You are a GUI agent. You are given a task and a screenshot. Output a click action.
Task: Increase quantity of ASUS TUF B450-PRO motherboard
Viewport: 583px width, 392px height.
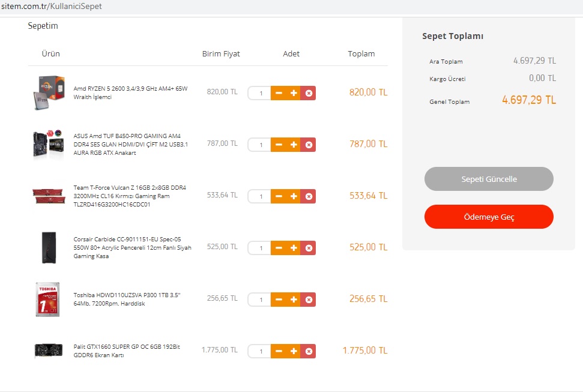pos(294,145)
